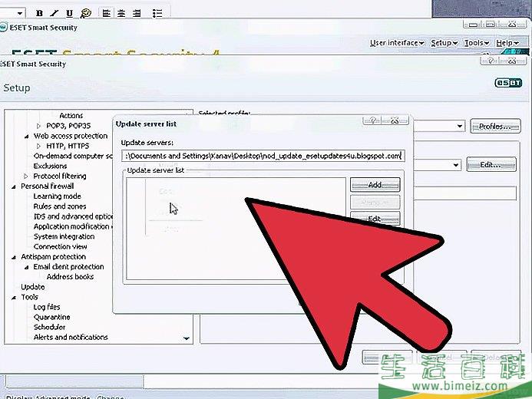
Task: Click inside the Update servers path field
Action: coord(263,156)
